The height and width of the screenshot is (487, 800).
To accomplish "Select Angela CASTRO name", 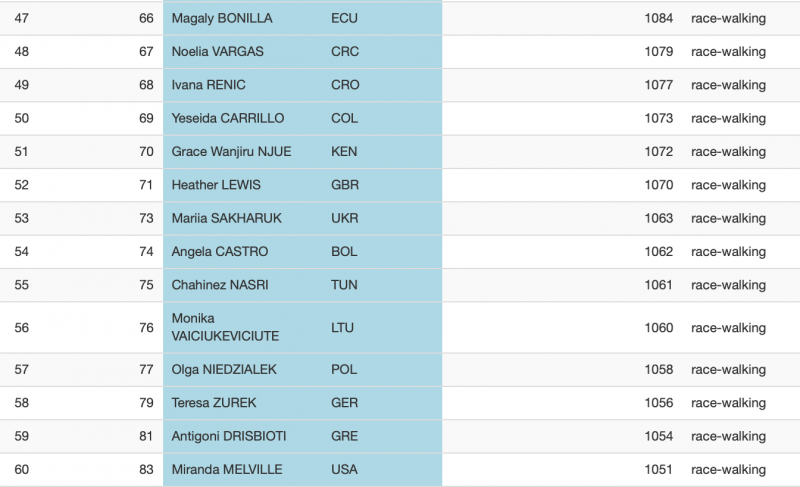I will (x=219, y=251).
